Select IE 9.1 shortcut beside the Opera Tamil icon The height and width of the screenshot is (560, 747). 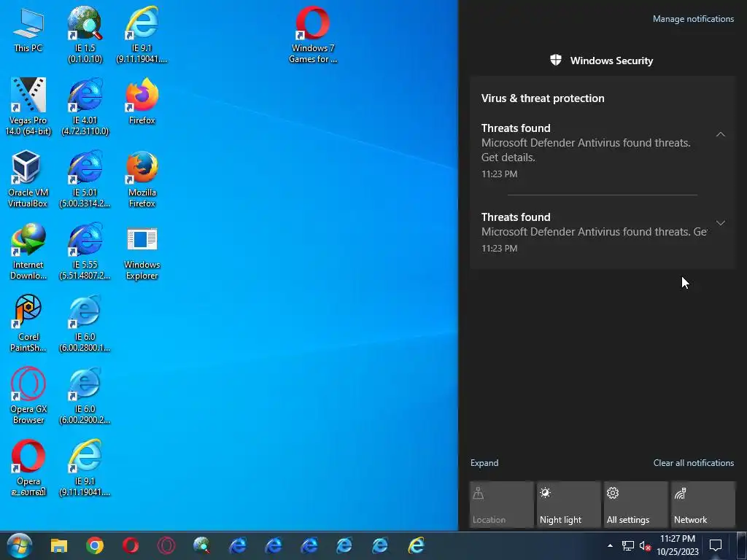(85, 469)
